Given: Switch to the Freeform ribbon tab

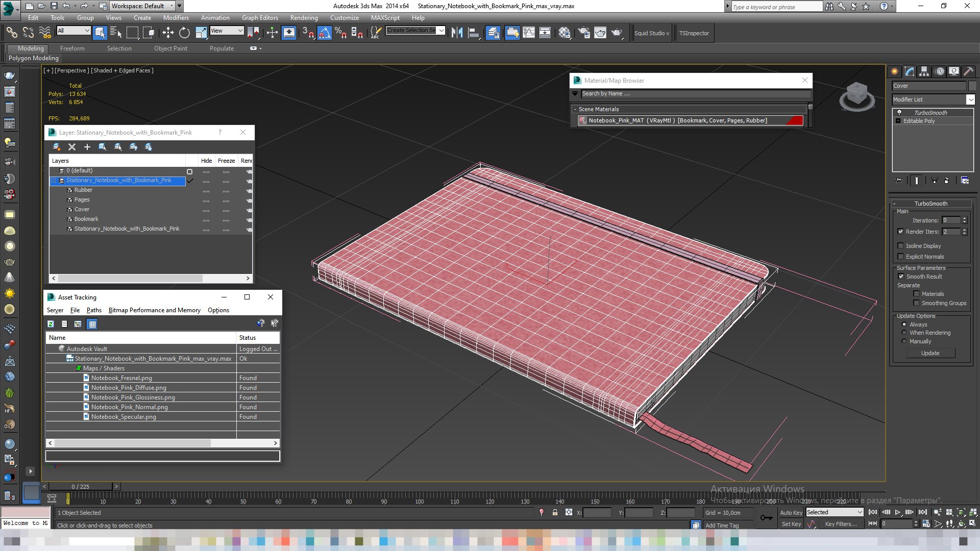Looking at the screenshot, I should click(x=72, y=48).
